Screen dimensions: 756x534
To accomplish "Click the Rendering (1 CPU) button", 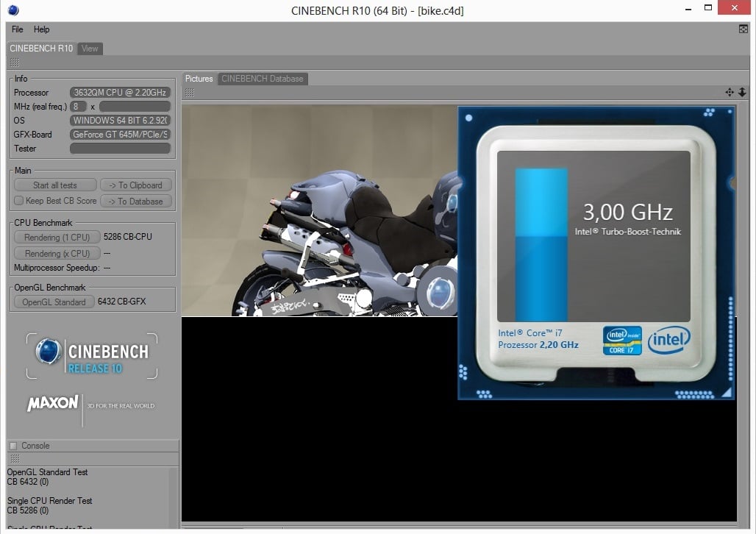I will [57, 238].
